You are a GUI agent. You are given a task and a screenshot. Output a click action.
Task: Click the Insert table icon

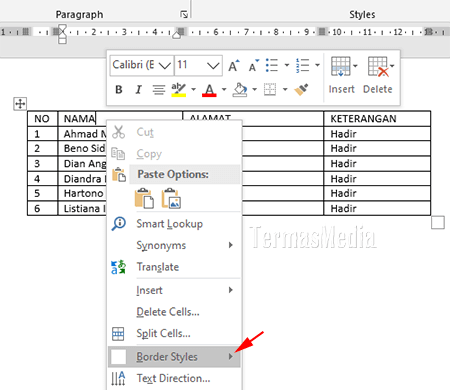tap(340, 66)
